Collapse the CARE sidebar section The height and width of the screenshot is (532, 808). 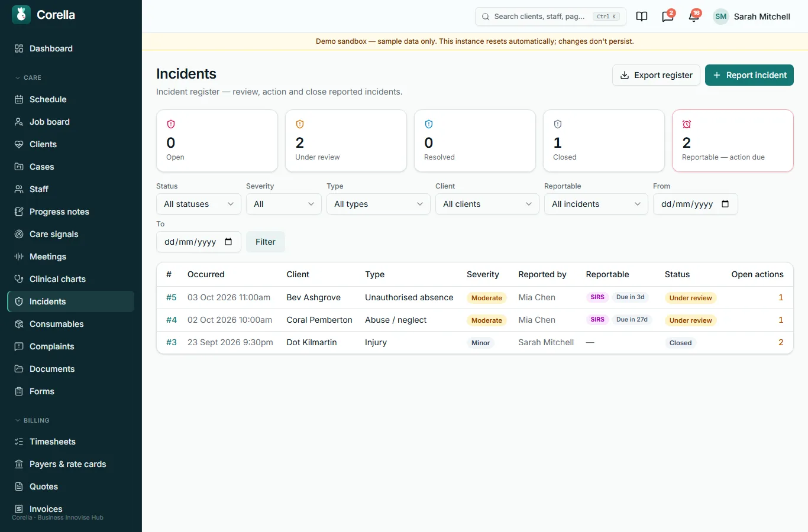[x=28, y=77]
